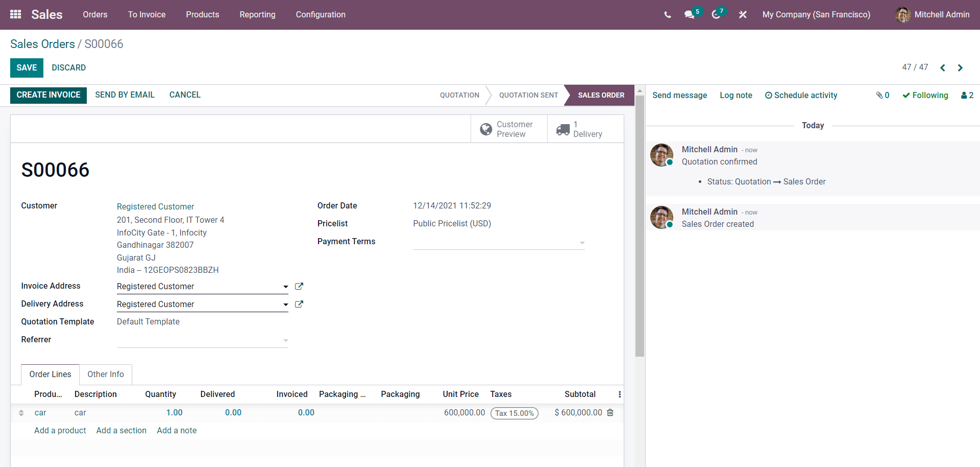Click scrollbar up arrow of form
The width and height of the screenshot is (980, 467).
640,90
